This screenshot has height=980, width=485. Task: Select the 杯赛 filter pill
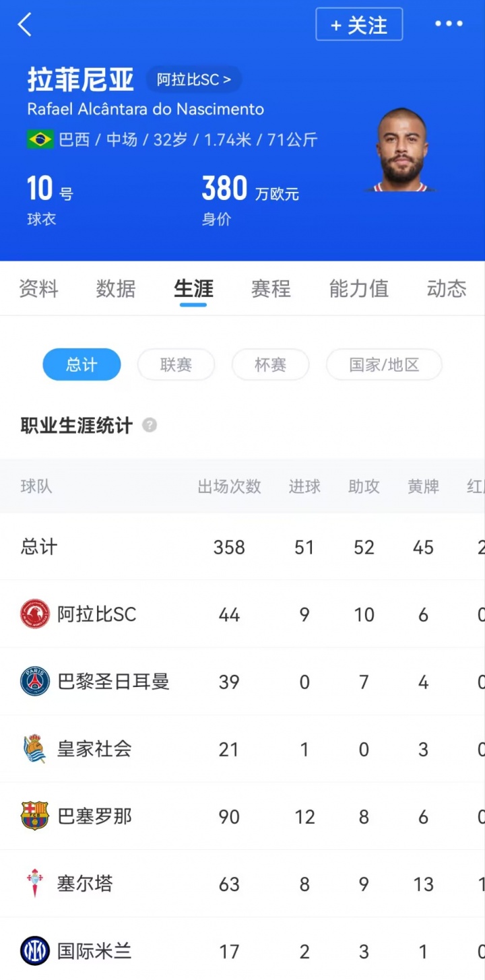coord(270,365)
